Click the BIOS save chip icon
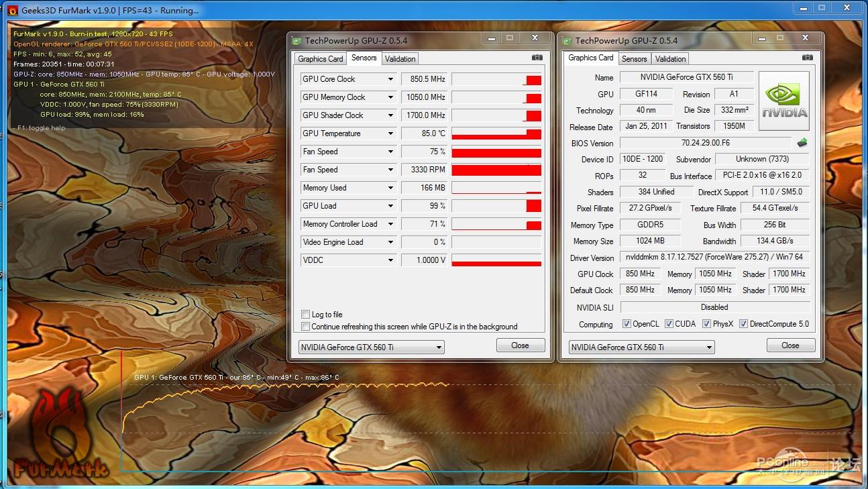Image resolution: width=868 pixels, height=489 pixels. point(802,143)
